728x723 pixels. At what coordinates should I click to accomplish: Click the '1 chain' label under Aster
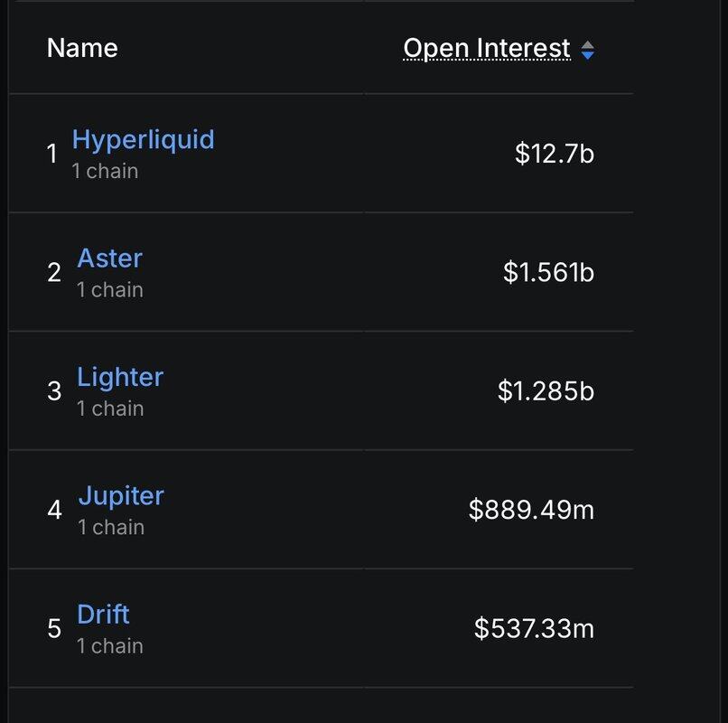tap(110, 290)
